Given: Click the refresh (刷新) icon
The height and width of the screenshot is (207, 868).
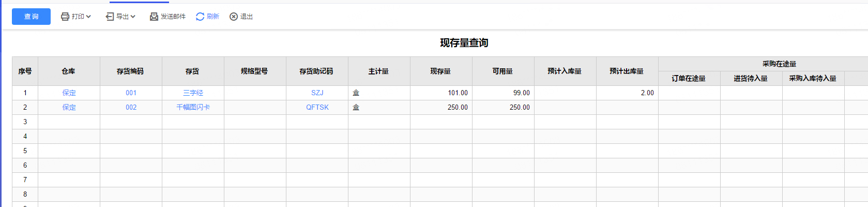Looking at the screenshot, I should pos(200,17).
